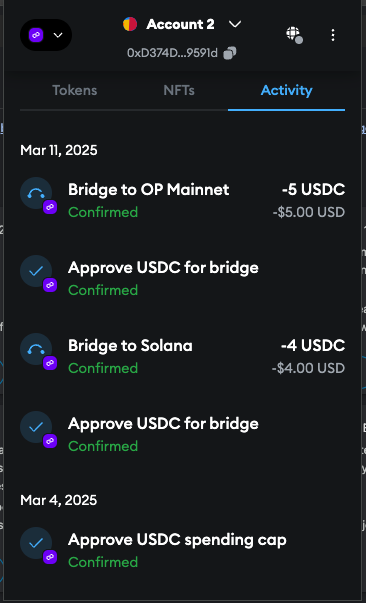Expand the Account 2 chevron
The width and height of the screenshot is (366, 603).
pyautogui.click(x=235, y=24)
